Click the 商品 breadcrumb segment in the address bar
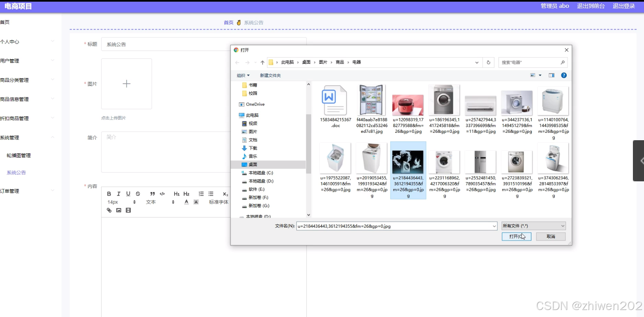 tap(340, 62)
